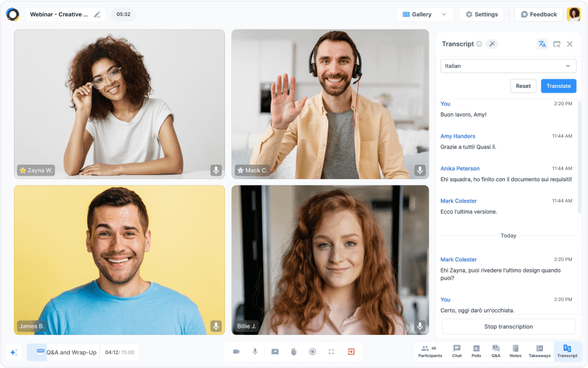Raise hand with the hand icon
Image resolution: width=588 pixels, height=368 pixels.
pyautogui.click(x=294, y=351)
